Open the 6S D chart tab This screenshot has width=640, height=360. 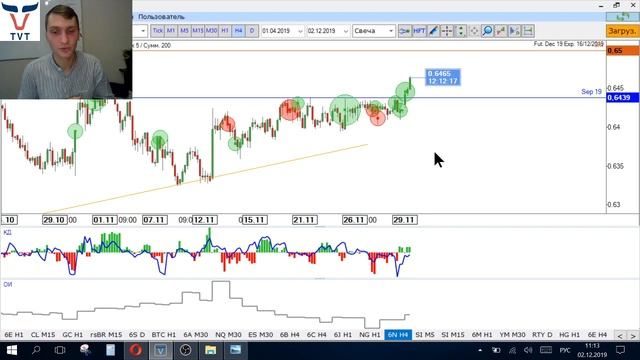pos(137,335)
